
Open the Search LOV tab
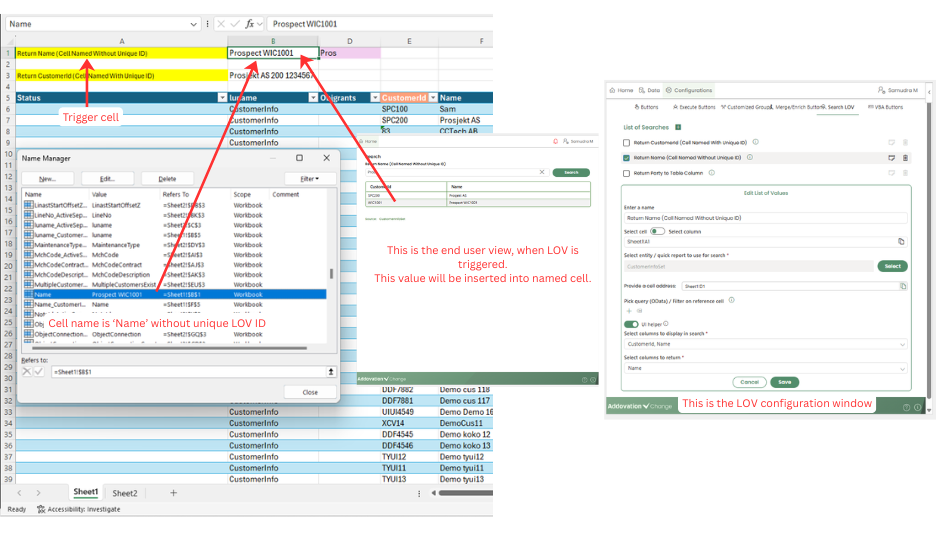(836, 106)
